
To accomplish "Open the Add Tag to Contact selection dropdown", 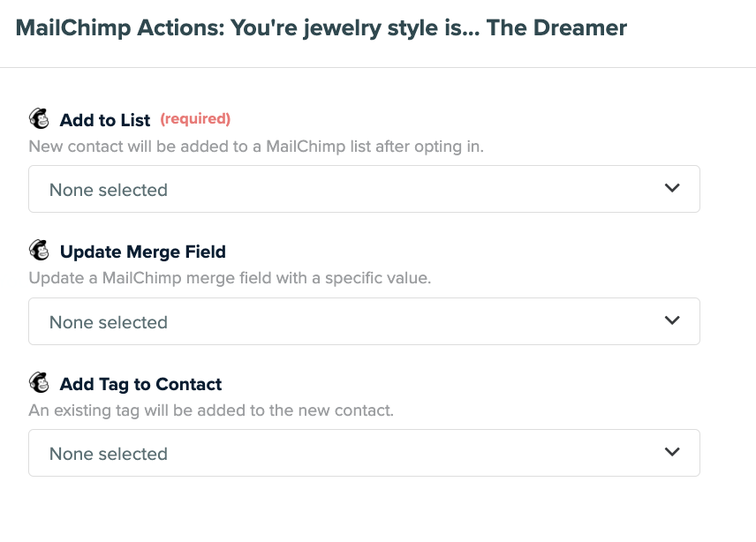I will coord(364,452).
